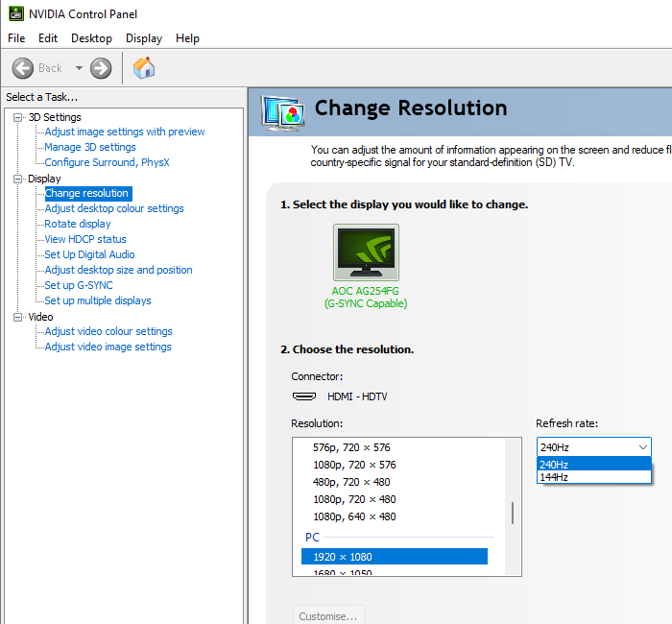Select the AOC AG254FG monitor thumbnail
The image size is (672, 624).
(x=366, y=252)
